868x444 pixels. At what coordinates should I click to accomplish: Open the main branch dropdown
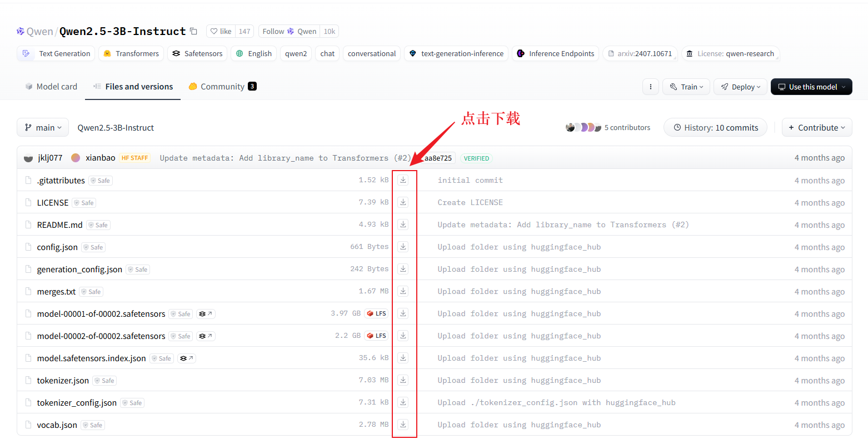click(x=43, y=127)
